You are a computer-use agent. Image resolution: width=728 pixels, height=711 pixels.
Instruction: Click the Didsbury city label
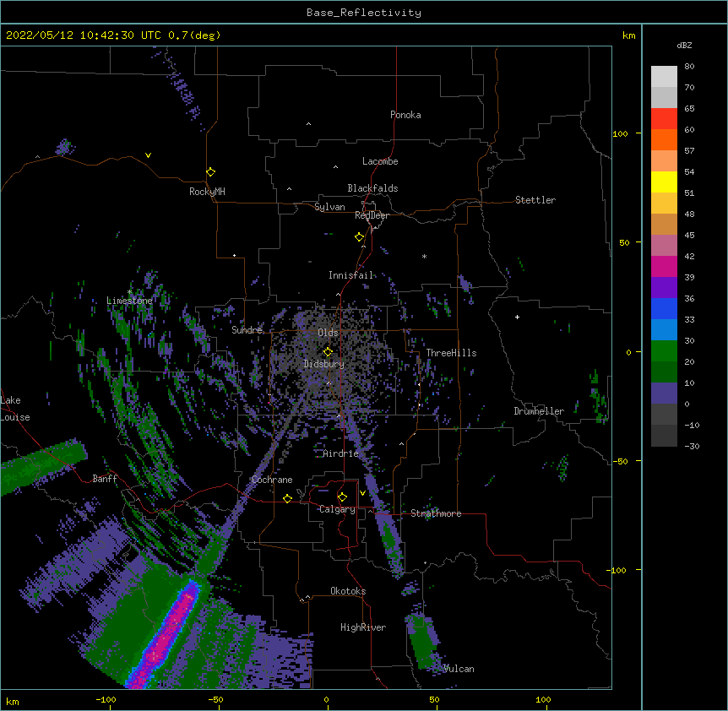pyautogui.click(x=324, y=364)
